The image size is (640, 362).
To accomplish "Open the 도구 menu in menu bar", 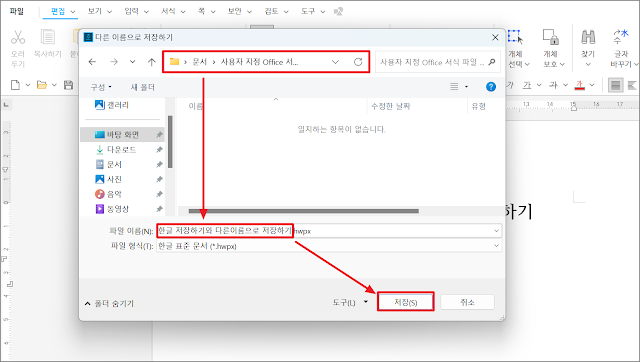I will click(x=308, y=11).
